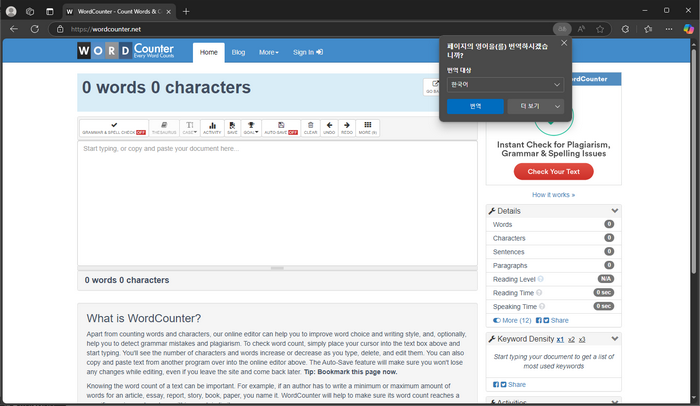Add this page to favorites star
This screenshot has width=700, height=406.
(x=600, y=29)
